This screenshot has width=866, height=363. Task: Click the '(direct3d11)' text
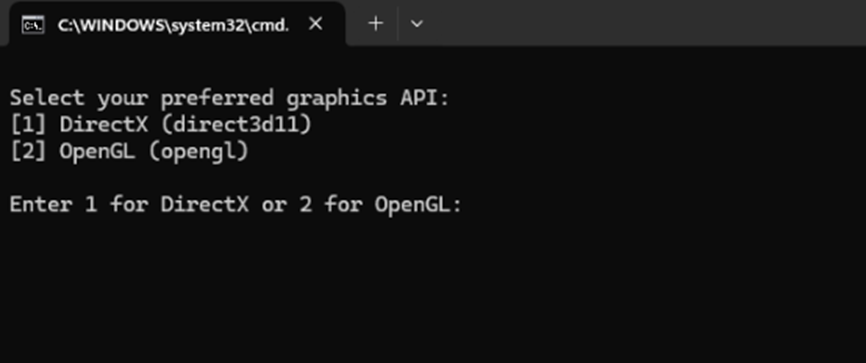coord(237,125)
